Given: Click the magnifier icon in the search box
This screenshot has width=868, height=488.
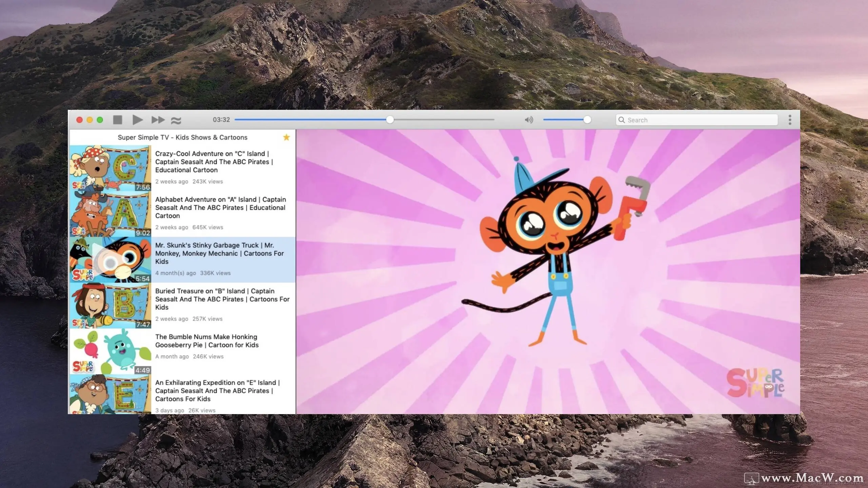Looking at the screenshot, I should 622,120.
